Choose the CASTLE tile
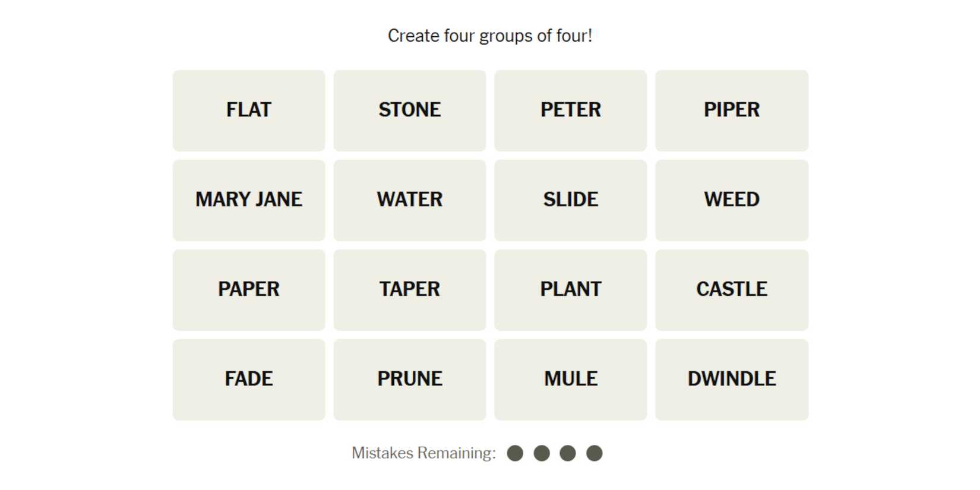This screenshot has height=490, width=980. coord(732,290)
